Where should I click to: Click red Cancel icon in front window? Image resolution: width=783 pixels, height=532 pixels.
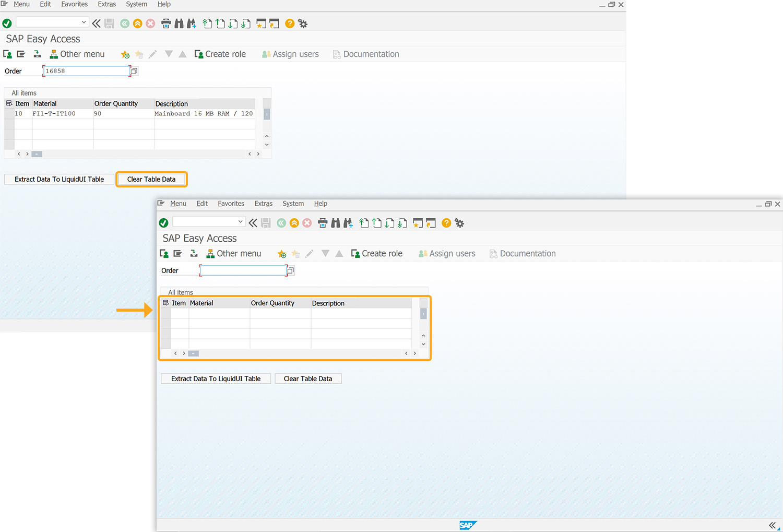pyautogui.click(x=307, y=223)
